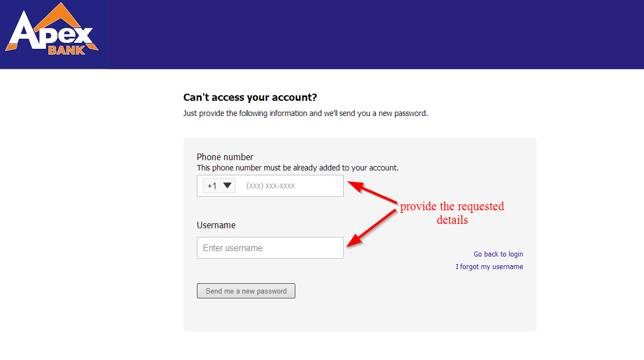Click the Username label

pyautogui.click(x=216, y=225)
